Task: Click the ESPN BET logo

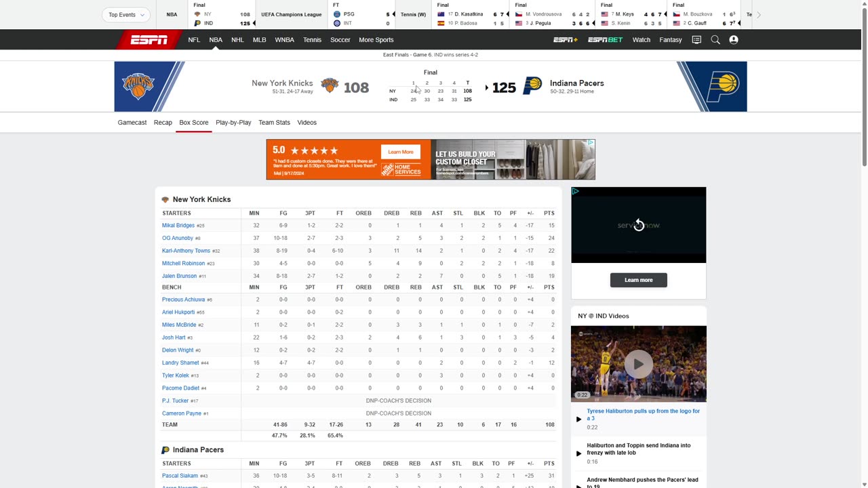Action: [605, 40]
